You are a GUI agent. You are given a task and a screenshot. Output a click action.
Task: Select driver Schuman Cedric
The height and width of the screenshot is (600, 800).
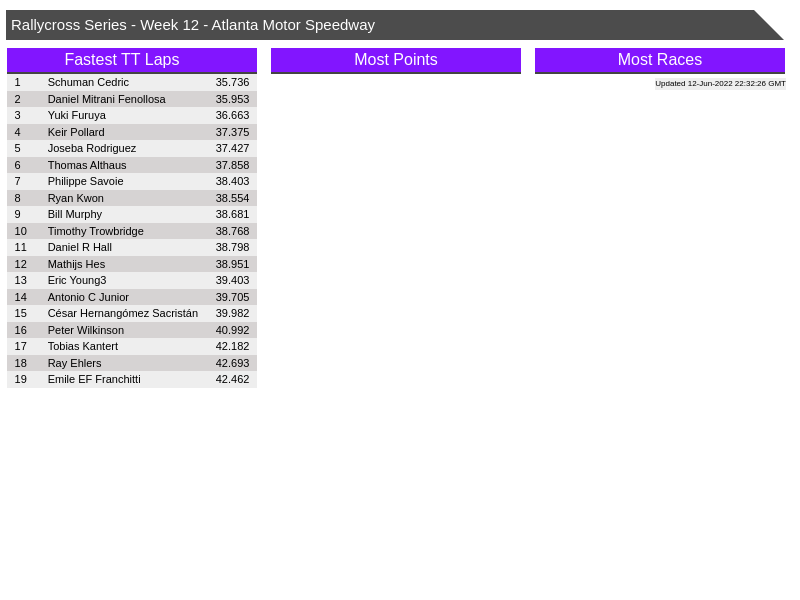pos(88,82)
